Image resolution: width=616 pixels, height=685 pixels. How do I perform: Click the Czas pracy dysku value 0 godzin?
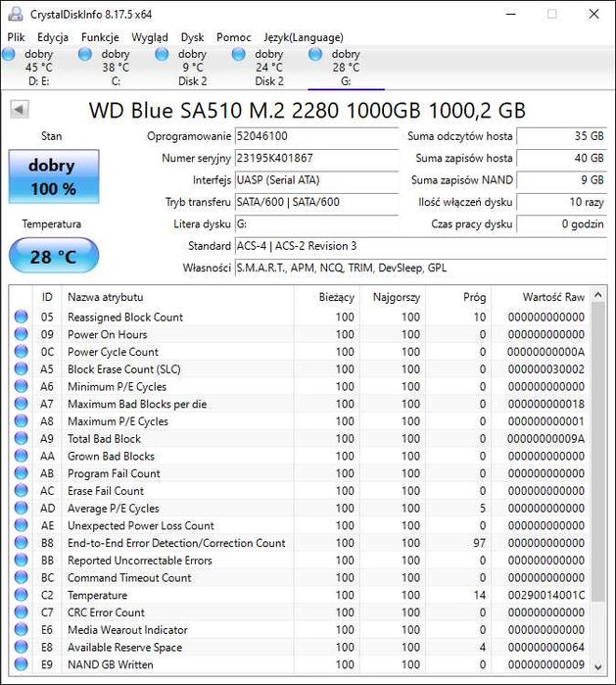pyautogui.click(x=562, y=224)
